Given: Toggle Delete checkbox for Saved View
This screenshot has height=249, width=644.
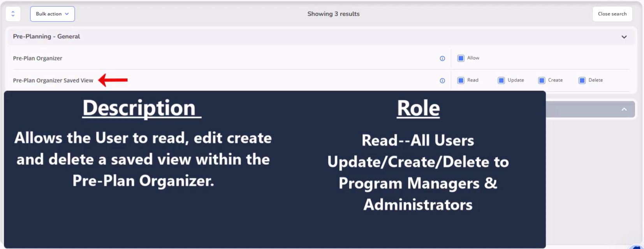Looking at the screenshot, I should click(x=582, y=80).
